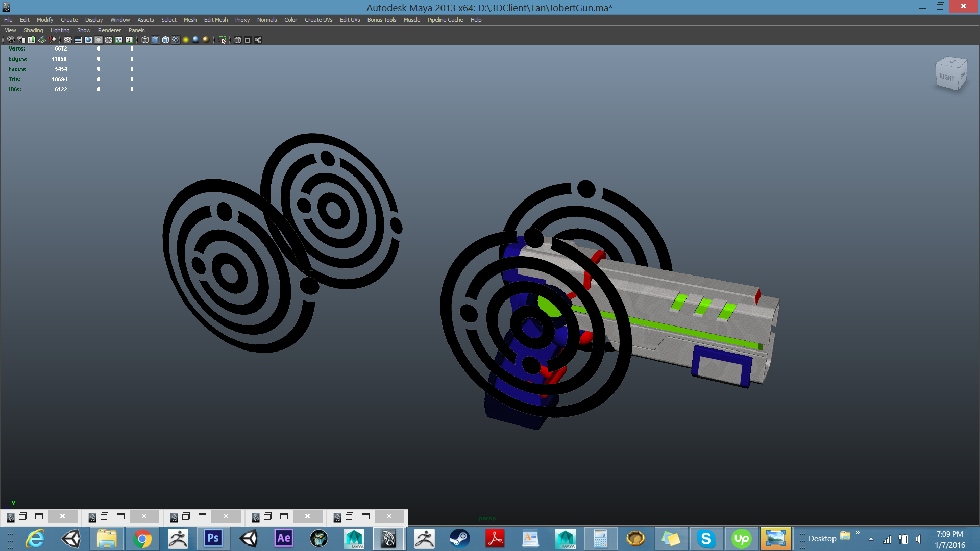Open the Create UVs menu

pos(318,20)
